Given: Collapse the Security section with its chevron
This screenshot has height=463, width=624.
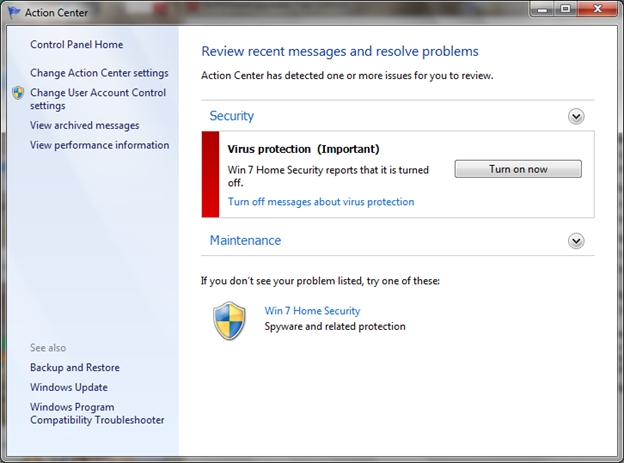Looking at the screenshot, I should click(x=576, y=117).
